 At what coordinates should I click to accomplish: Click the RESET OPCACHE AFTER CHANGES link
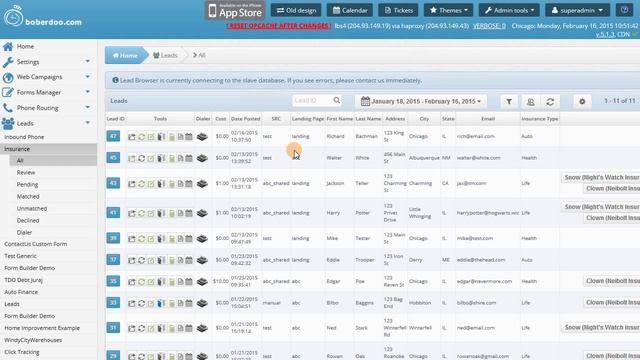[279, 26]
